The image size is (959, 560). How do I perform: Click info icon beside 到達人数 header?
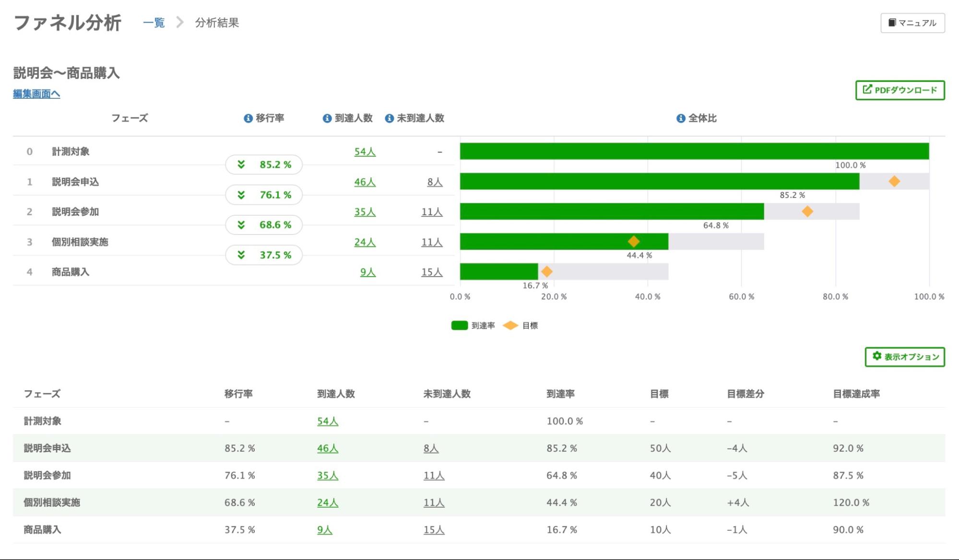click(327, 118)
